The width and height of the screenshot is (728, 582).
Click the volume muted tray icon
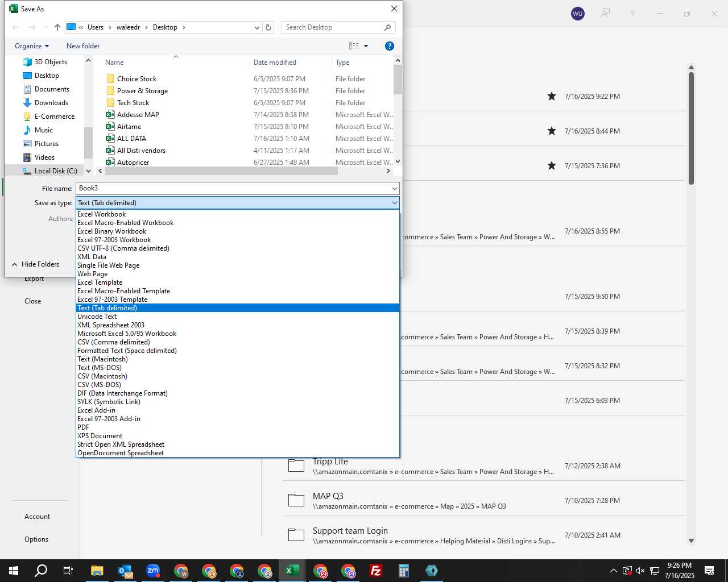coord(640,571)
